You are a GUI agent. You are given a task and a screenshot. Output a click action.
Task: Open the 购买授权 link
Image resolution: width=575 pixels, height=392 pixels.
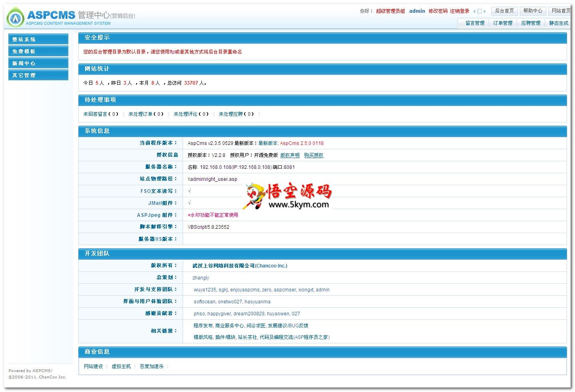pyautogui.click(x=314, y=155)
